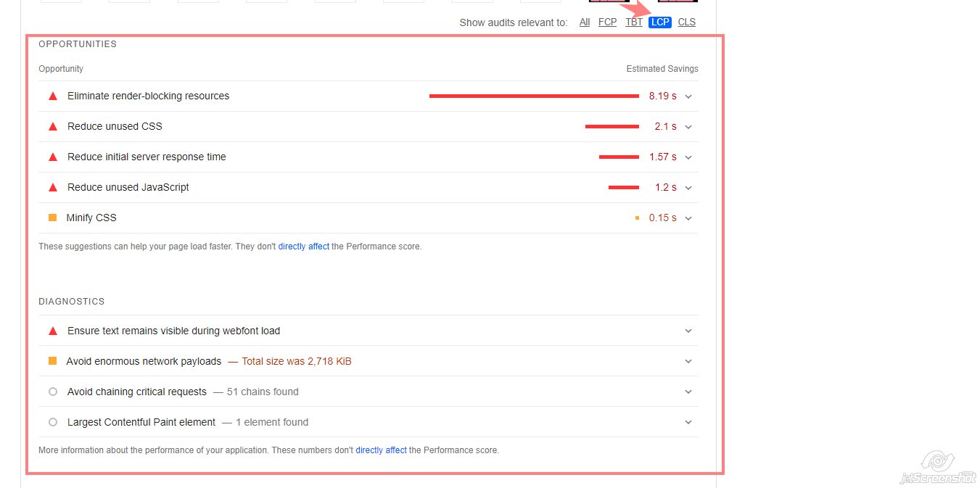Click red triangle beside Ensure text remains visible

tap(52, 331)
